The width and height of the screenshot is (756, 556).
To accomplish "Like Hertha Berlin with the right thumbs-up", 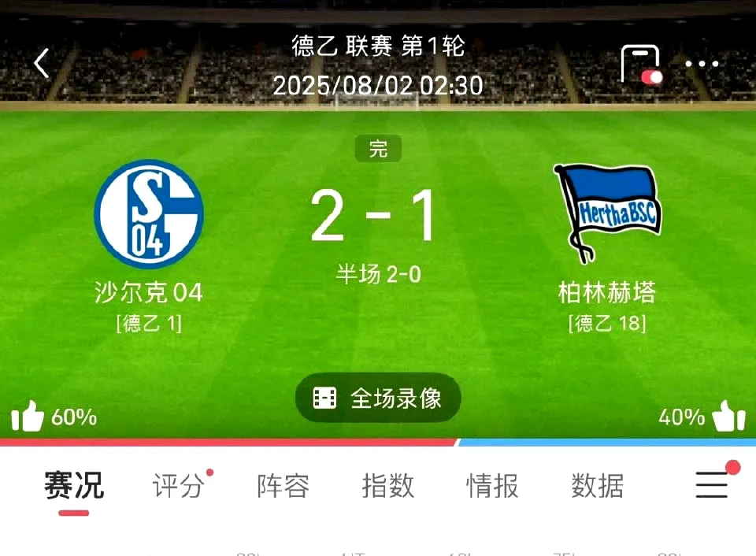I will (728, 416).
